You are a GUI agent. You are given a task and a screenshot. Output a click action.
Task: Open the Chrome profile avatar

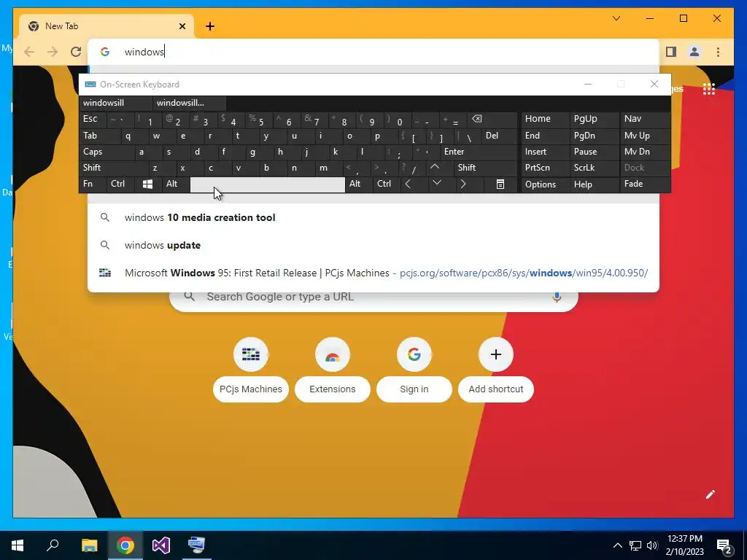tap(694, 52)
